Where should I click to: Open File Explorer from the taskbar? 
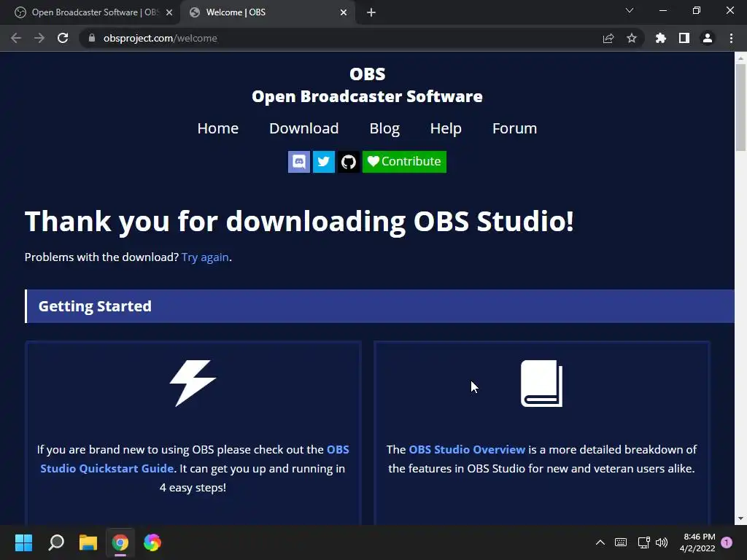[88, 542]
